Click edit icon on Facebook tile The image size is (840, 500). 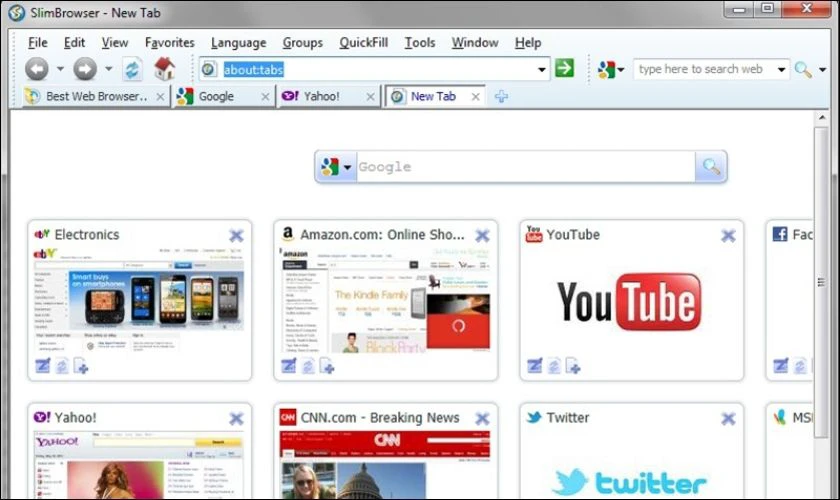(x=781, y=366)
